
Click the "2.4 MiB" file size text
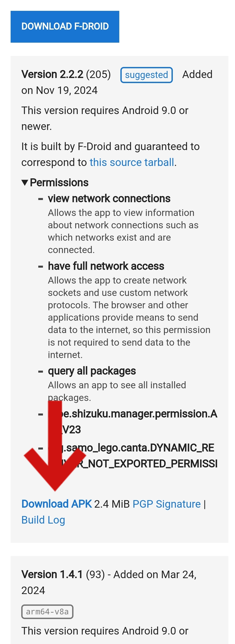112,504
